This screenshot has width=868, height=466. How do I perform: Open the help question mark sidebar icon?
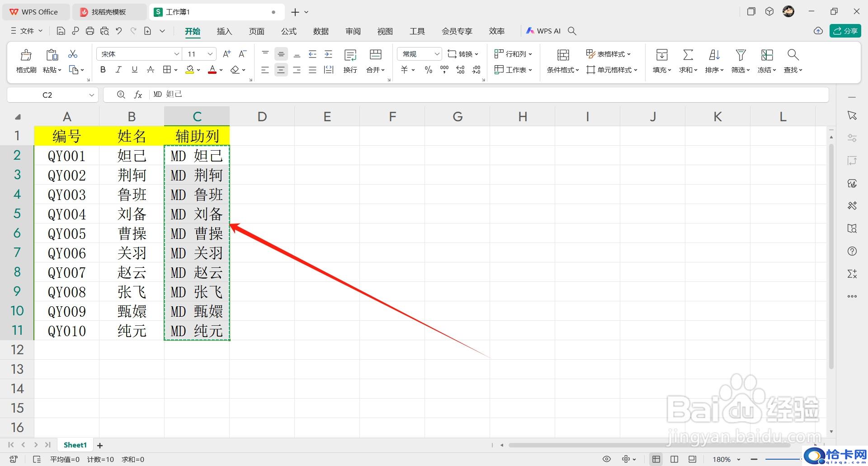pyautogui.click(x=852, y=251)
